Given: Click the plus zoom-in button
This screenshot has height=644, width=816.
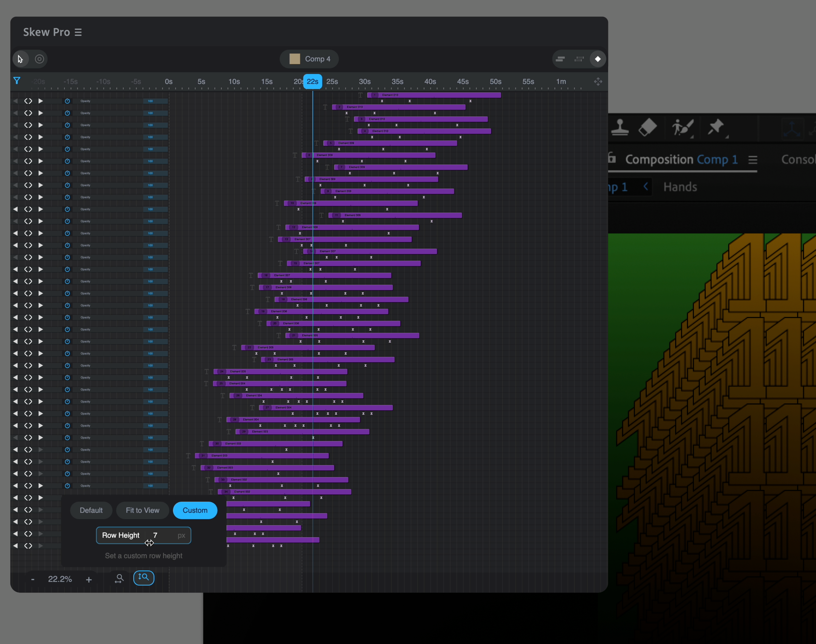Looking at the screenshot, I should 89,580.
